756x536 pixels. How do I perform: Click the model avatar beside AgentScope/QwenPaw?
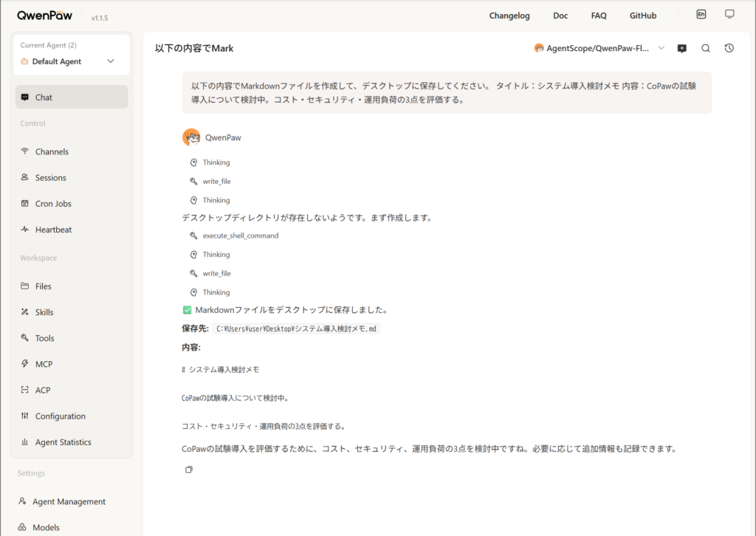pyautogui.click(x=539, y=48)
